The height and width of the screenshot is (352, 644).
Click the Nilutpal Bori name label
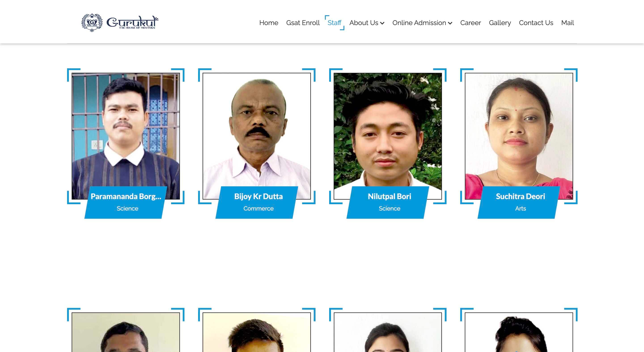pos(389,197)
